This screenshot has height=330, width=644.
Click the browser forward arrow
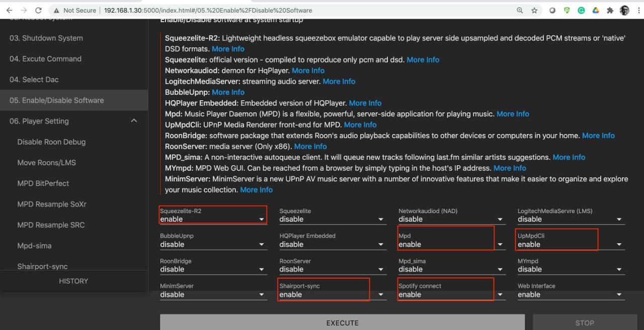tap(23, 10)
